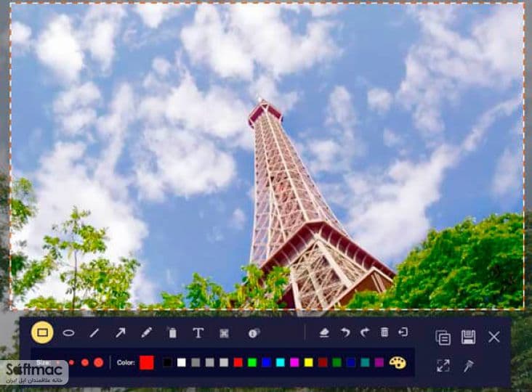This screenshot has height=392, width=532.
Task: Select the Blur mosaic tool
Action: (224, 333)
